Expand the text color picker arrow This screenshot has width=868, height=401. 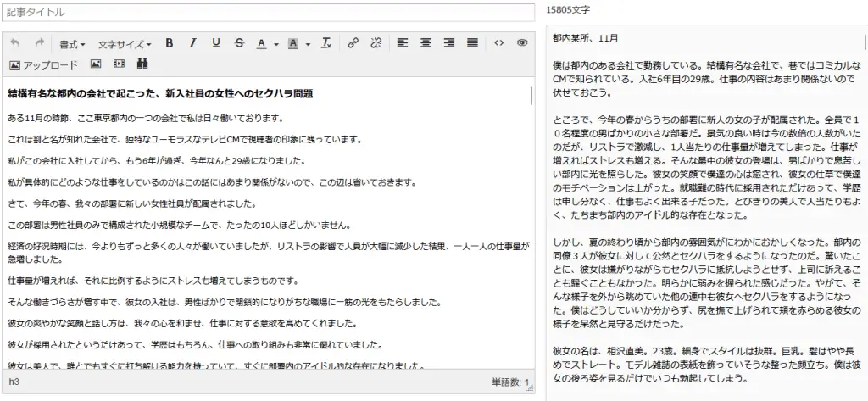coord(275,44)
